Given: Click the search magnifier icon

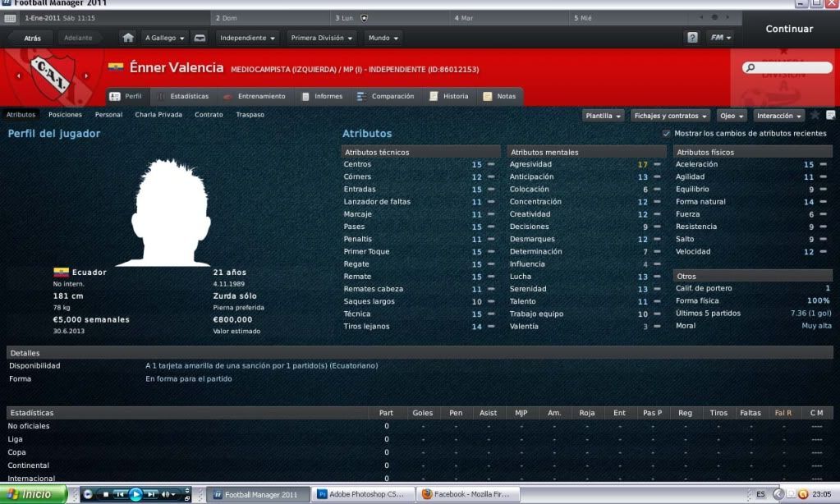Looking at the screenshot, I should (750, 67).
